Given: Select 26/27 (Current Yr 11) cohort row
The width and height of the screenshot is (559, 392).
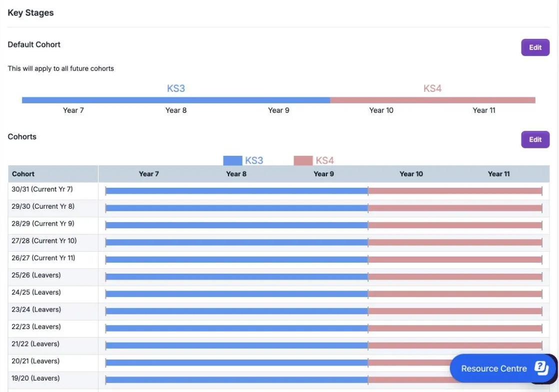Looking at the screenshot, I should [x=278, y=260].
